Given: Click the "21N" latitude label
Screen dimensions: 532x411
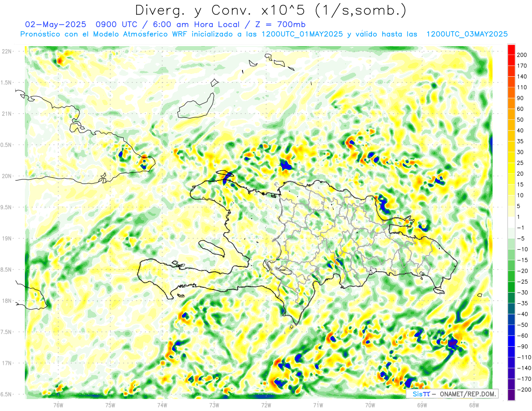Looking at the screenshot, I should (6, 114).
